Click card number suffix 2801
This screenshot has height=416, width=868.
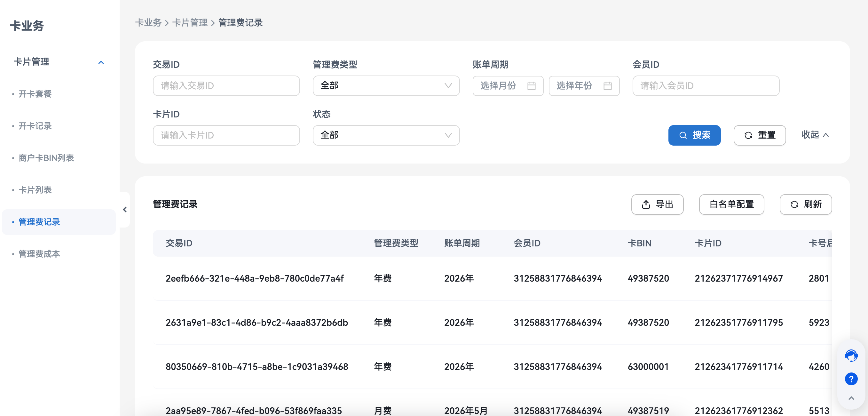[x=818, y=278]
